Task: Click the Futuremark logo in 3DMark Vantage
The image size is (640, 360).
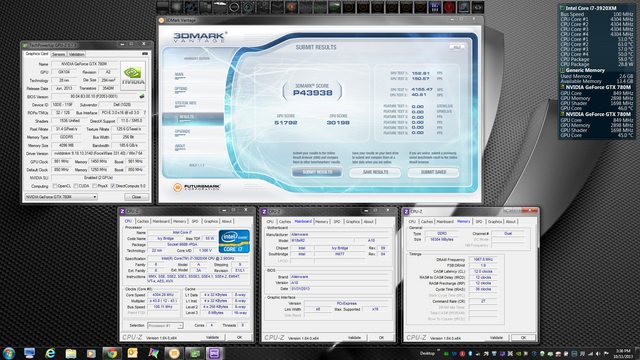Action: tap(197, 187)
